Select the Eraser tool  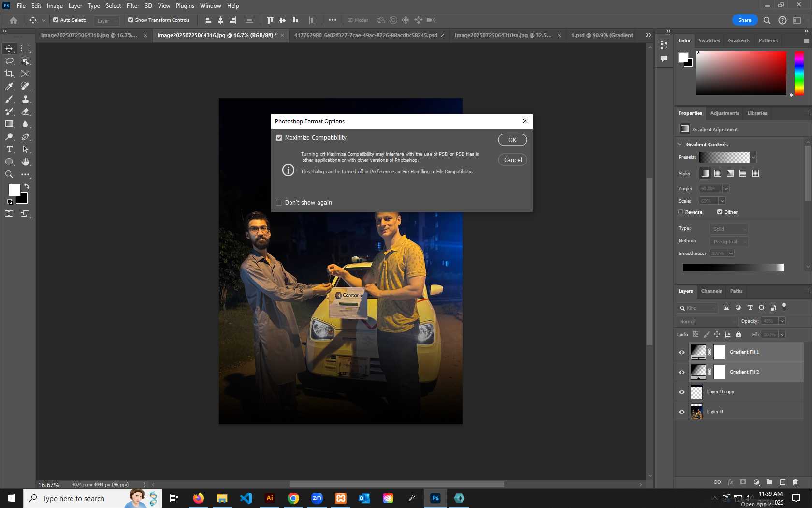click(x=25, y=111)
